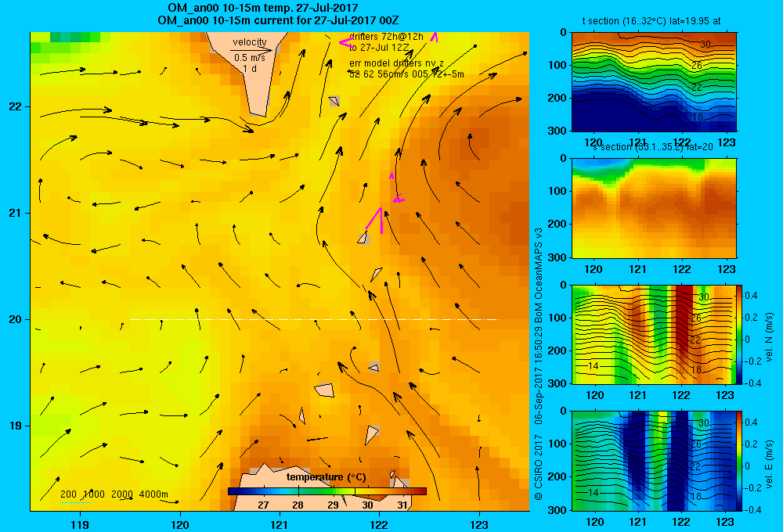This screenshot has height=532, width=783.
Task: Click the velocity reference arrow in the legend
Action: point(251,50)
